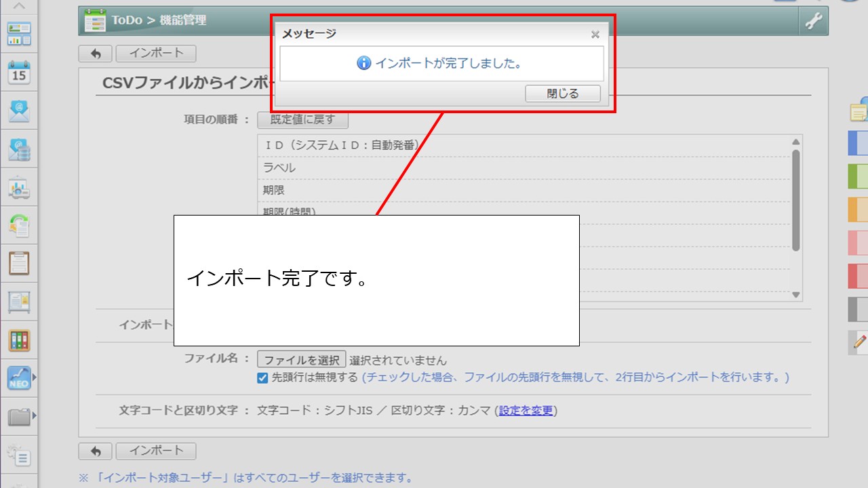Open the sticky note icon on right edge
Screen dimensions: 868x488
tap(859, 110)
